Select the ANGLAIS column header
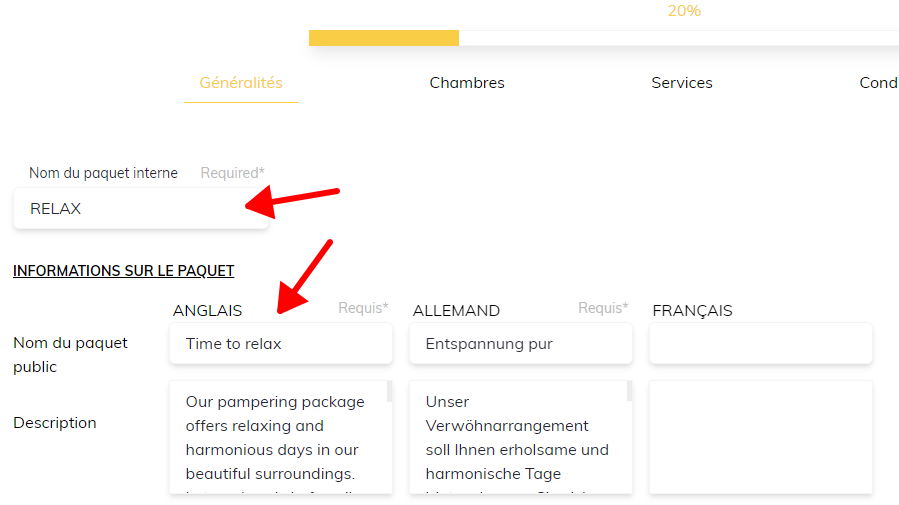The image size is (899, 505). pos(207,311)
